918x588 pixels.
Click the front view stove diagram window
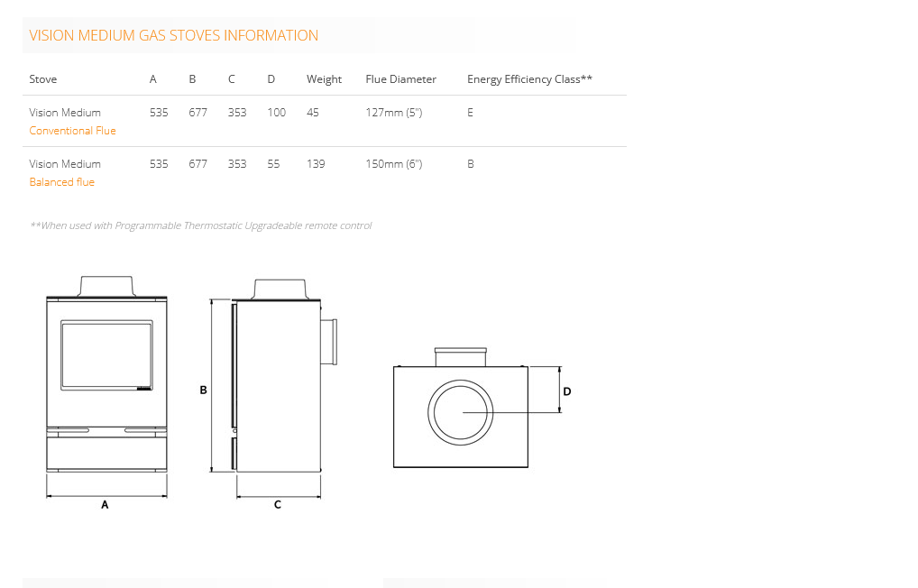106,355
